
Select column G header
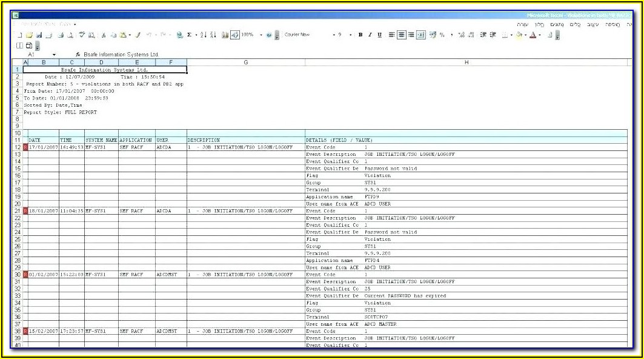(245, 62)
